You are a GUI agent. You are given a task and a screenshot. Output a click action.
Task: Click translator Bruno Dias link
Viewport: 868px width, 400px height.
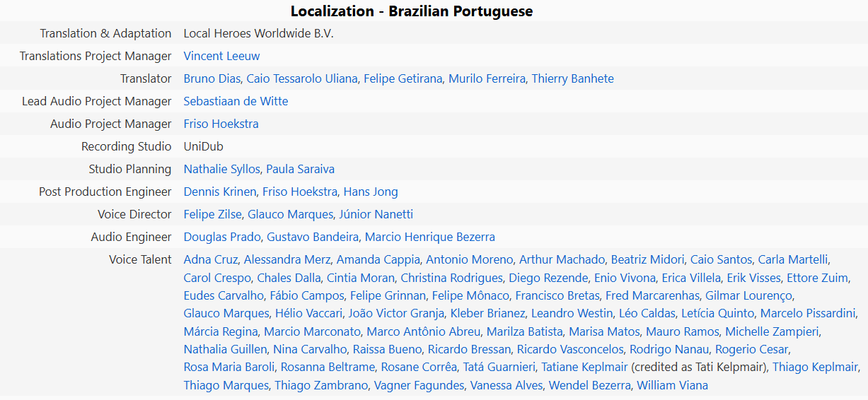tap(212, 78)
